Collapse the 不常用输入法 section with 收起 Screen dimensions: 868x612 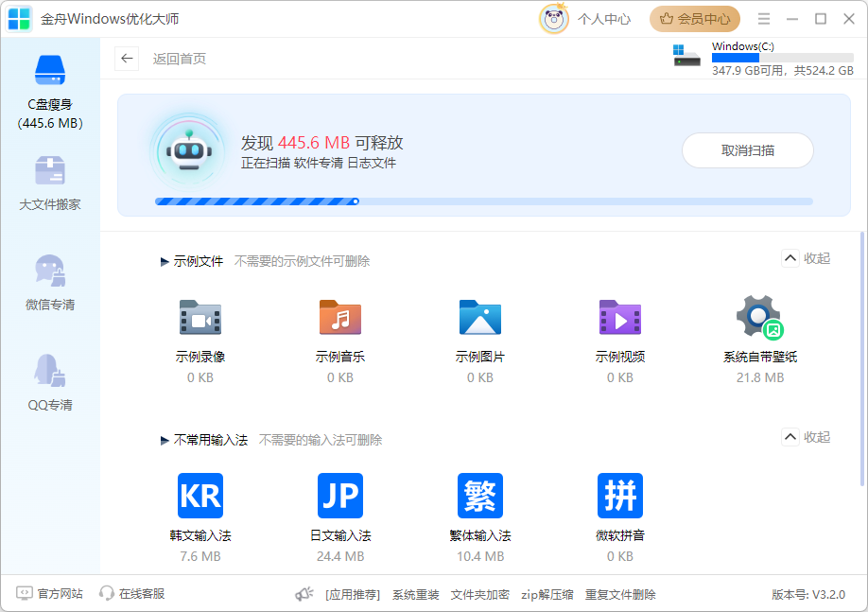click(806, 437)
